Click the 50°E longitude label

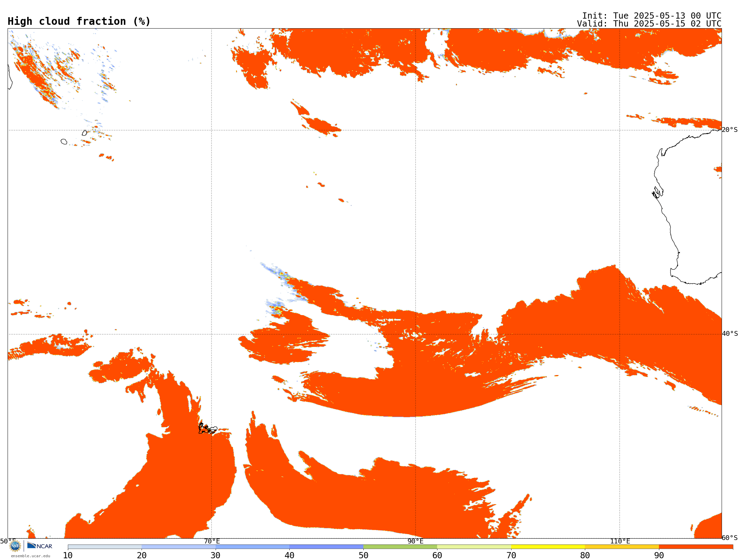(x=8, y=541)
